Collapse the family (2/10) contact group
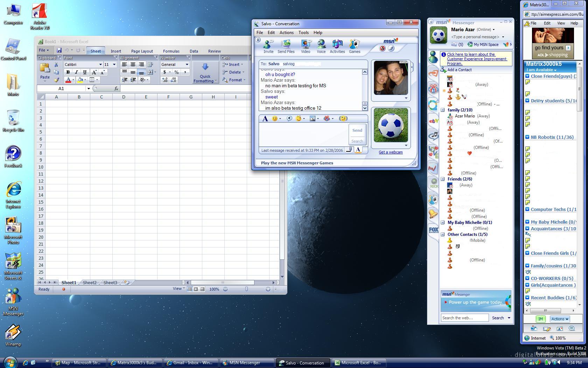The width and height of the screenshot is (588, 368). [x=442, y=110]
